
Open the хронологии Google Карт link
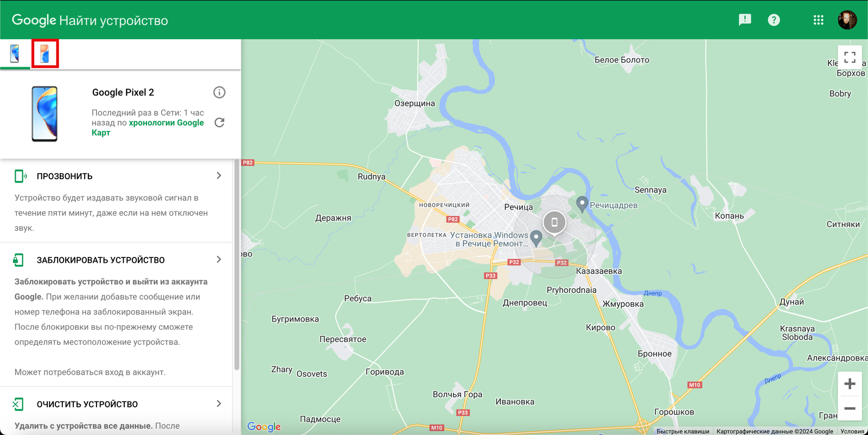148,128
